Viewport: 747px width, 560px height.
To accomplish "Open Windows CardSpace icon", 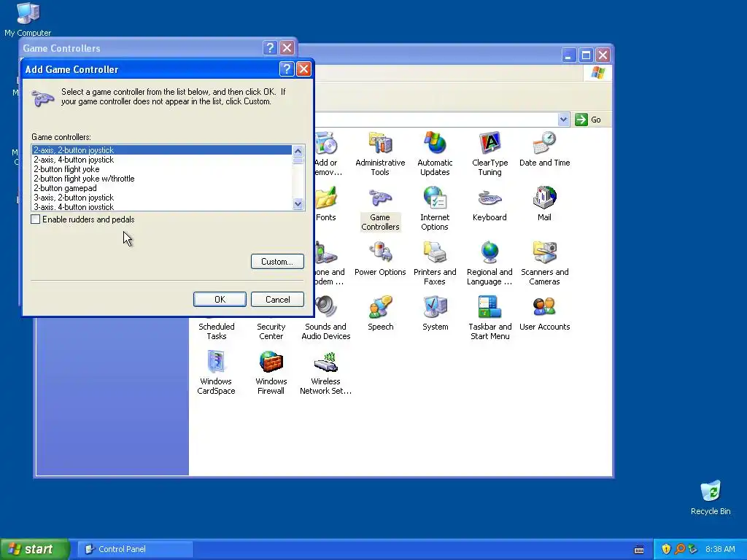I will [x=216, y=373].
